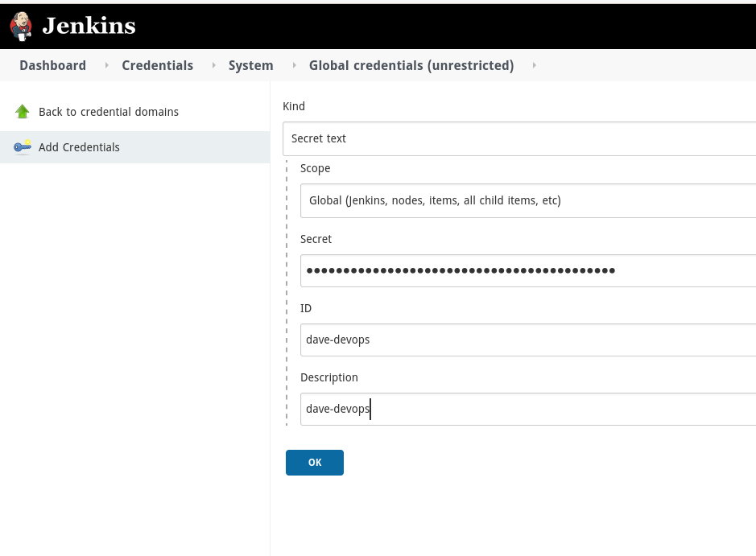Click the green back arrow icon in sidebar
The image size is (756, 556).
click(x=22, y=111)
